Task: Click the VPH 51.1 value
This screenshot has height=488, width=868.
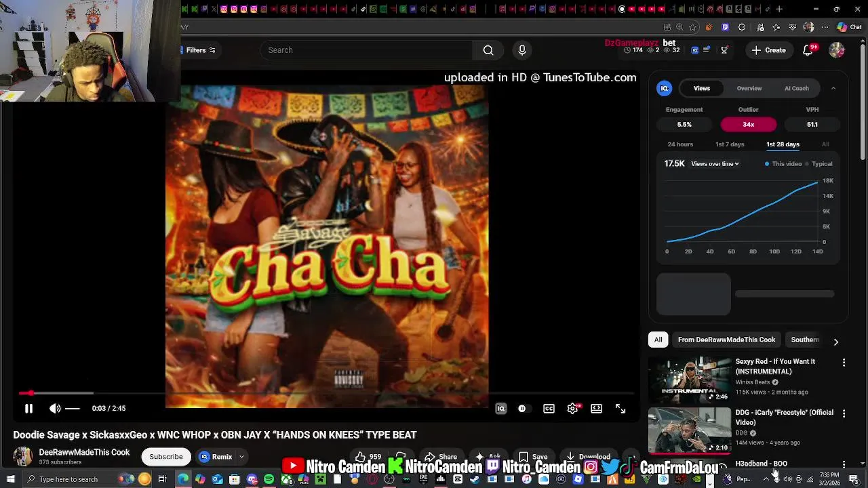Action: (812, 125)
